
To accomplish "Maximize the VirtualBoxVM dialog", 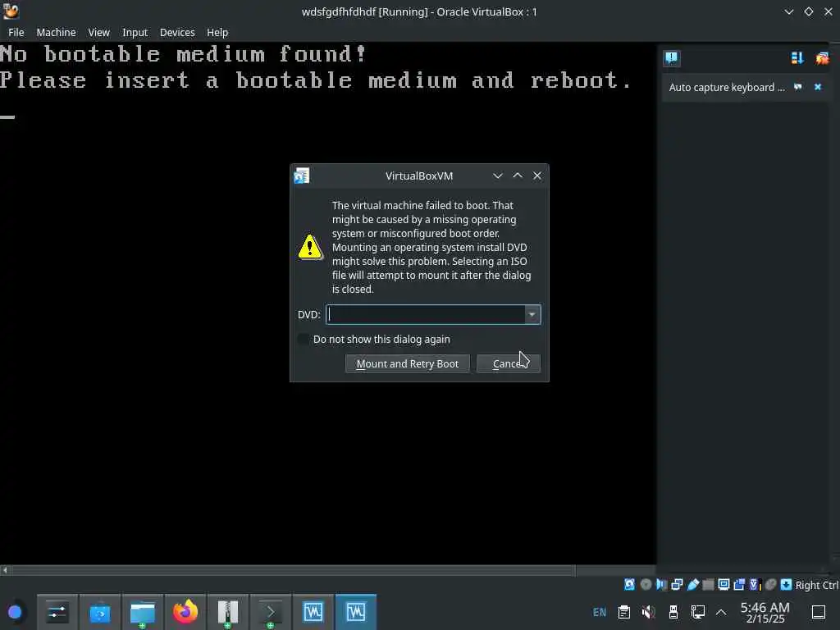I will coord(518,176).
